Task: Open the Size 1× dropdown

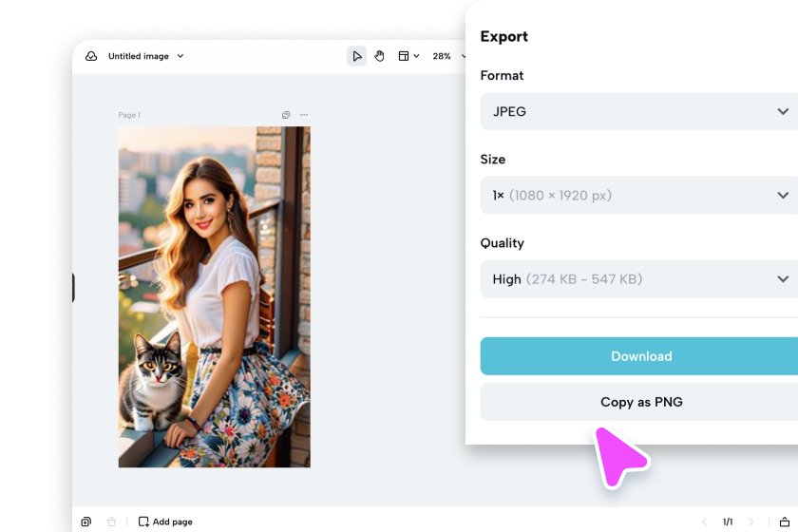Action: [639, 196]
